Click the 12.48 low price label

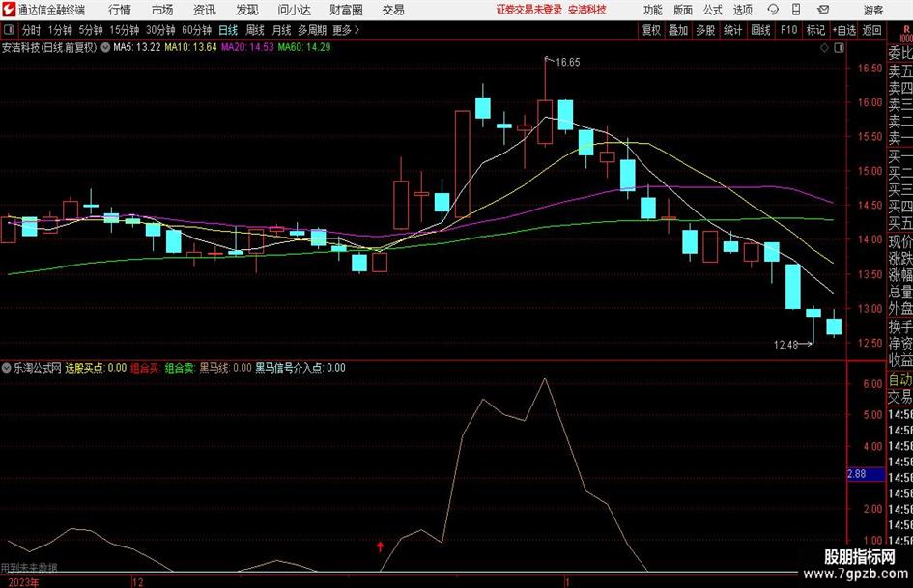click(785, 345)
